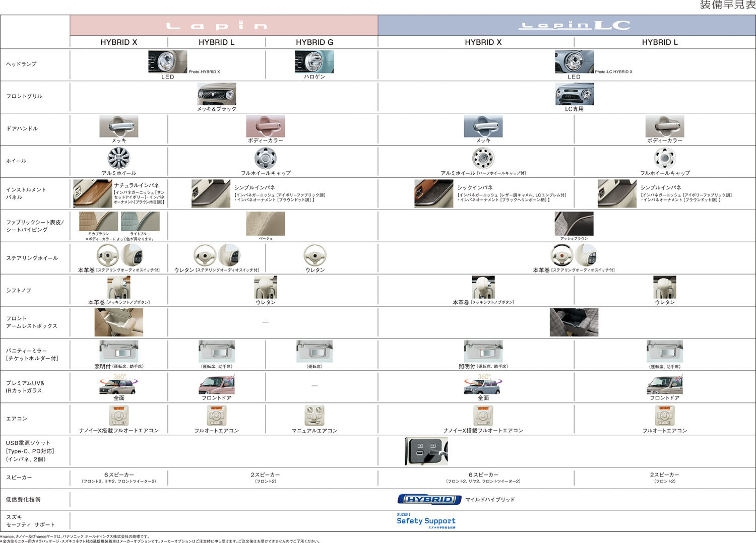Select the HYBRID G column header
The image size is (756, 543).
pyautogui.click(x=314, y=42)
